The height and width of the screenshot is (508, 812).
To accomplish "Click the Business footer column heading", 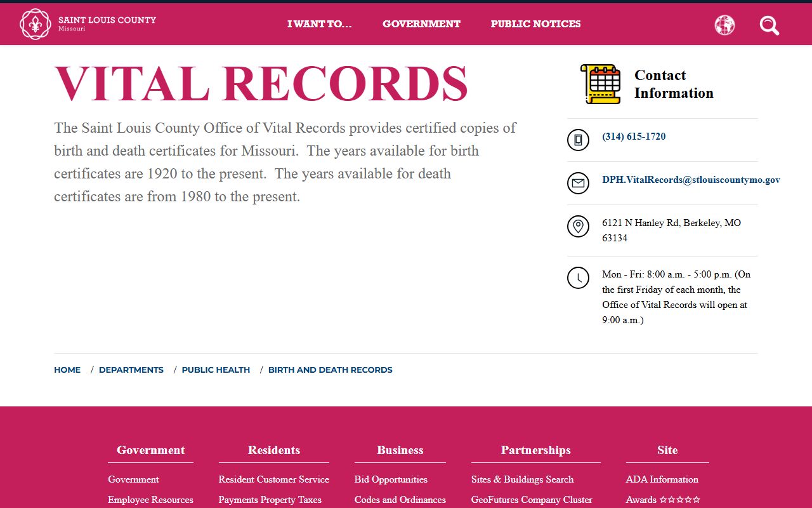I will [x=400, y=450].
